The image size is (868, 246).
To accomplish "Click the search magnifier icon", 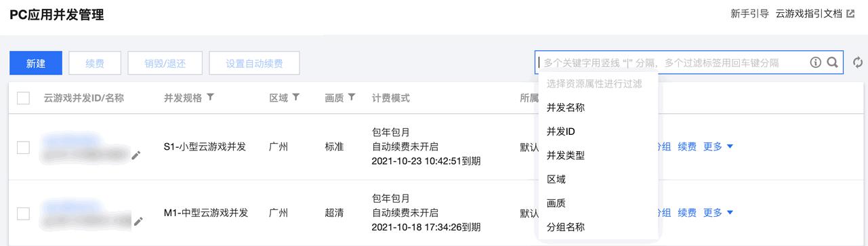I will pos(833,62).
